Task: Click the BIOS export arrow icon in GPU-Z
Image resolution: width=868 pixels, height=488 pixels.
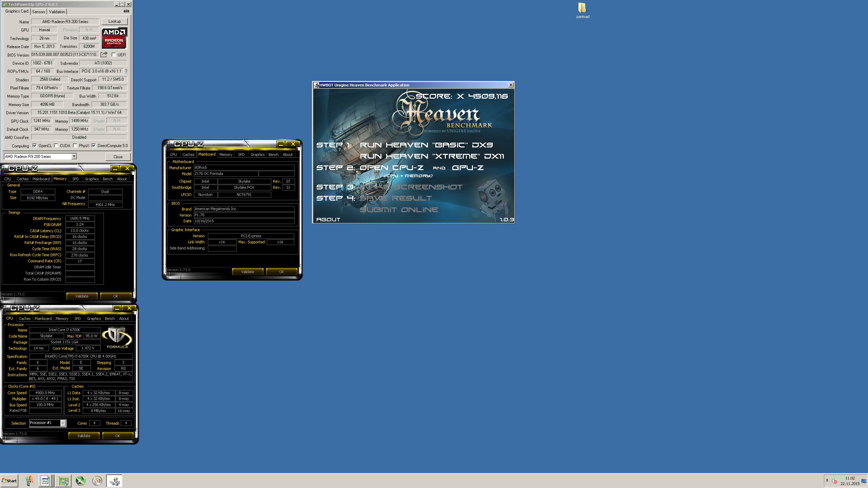Action: pos(104,55)
